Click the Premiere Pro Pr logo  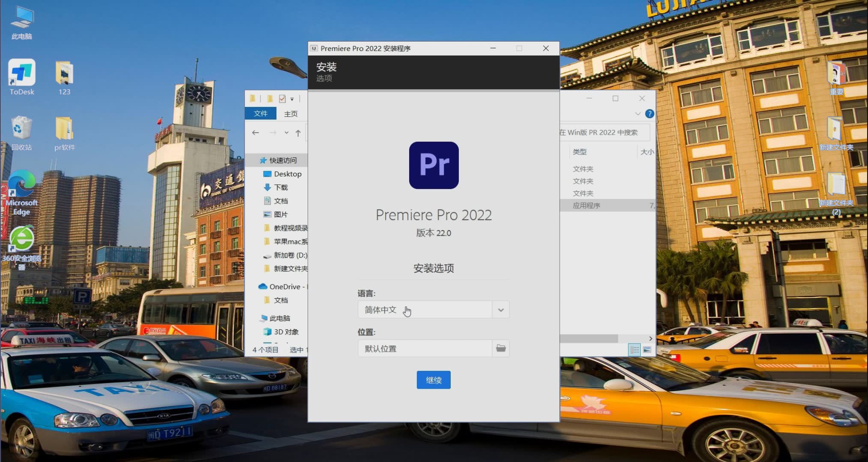click(x=434, y=165)
